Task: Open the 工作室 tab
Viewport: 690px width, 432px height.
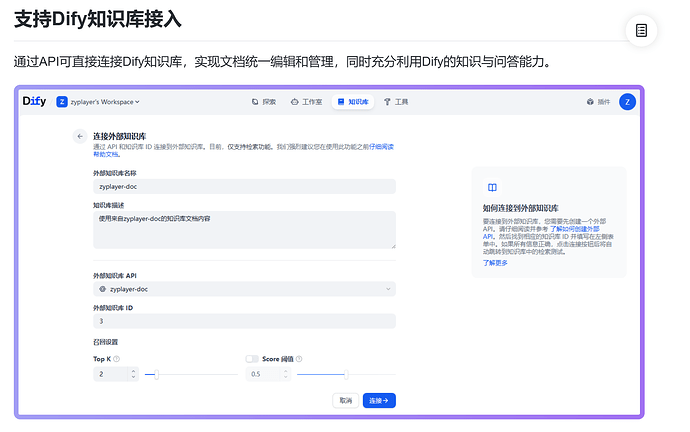Action: click(306, 102)
